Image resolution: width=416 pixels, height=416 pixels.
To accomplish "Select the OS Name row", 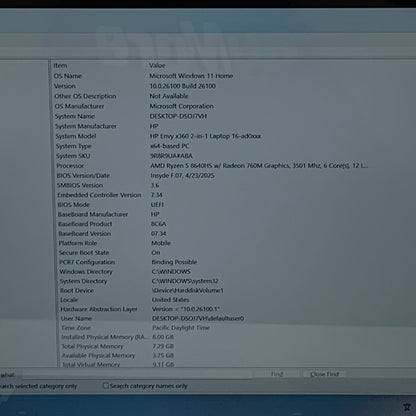I will tap(233, 76).
